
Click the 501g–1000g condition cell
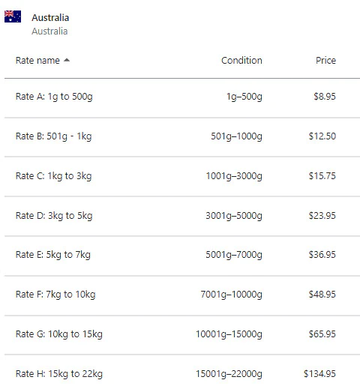tap(236, 136)
